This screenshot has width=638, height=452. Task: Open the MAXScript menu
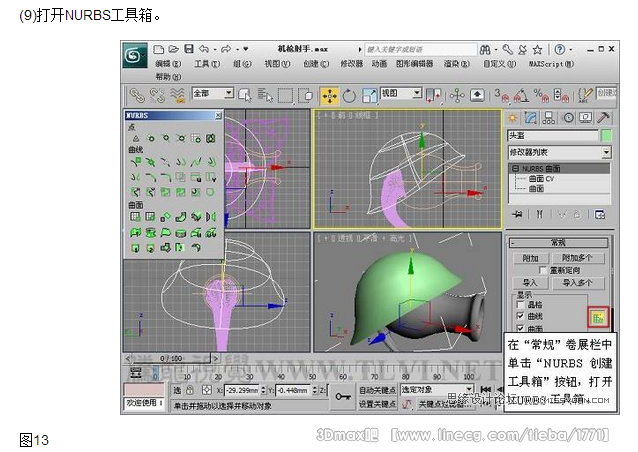pyautogui.click(x=551, y=64)
